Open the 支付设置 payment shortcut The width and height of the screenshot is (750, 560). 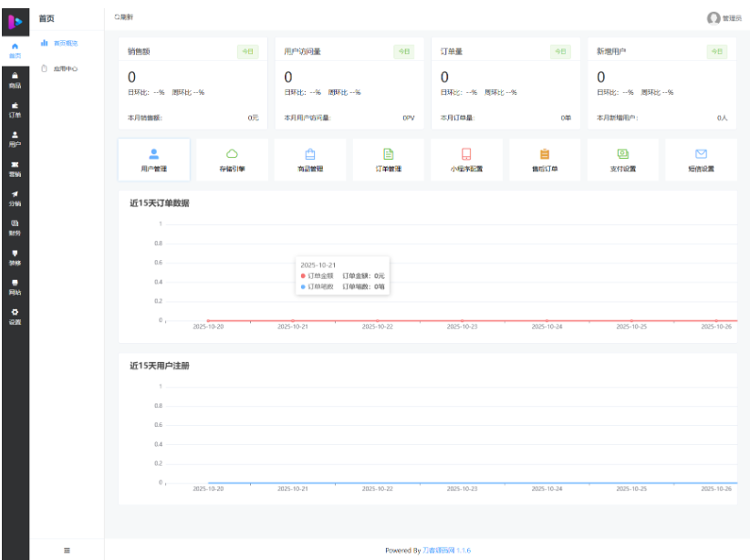[623, 160]
